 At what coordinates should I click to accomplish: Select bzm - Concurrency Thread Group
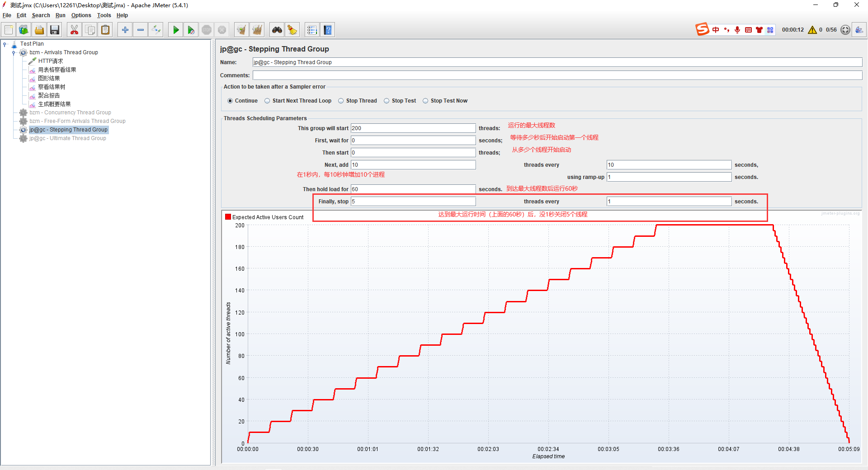pos(70,113)
